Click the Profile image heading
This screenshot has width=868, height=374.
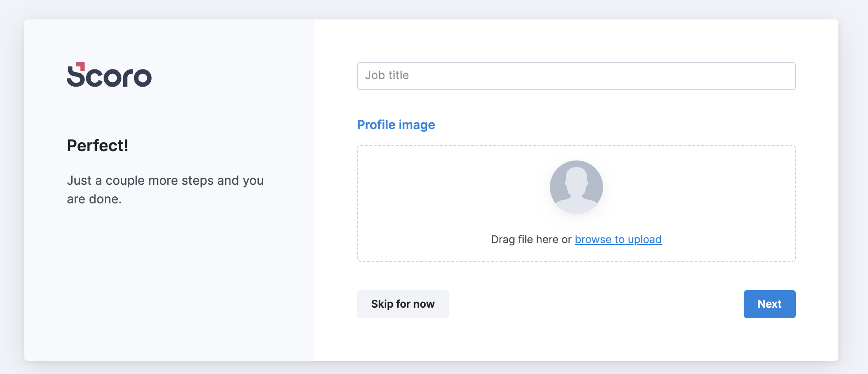[x=396, y=125]
